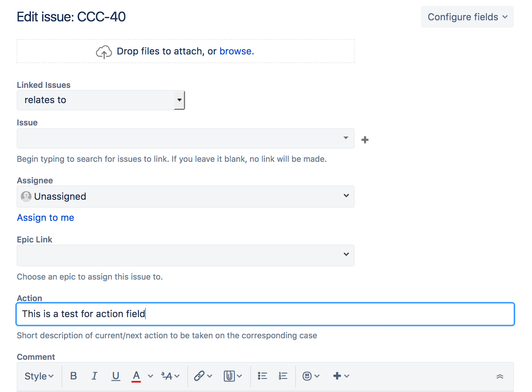Click the red-underlined text color icon
This screenshot has width=532, height=392.
point(136,376)
